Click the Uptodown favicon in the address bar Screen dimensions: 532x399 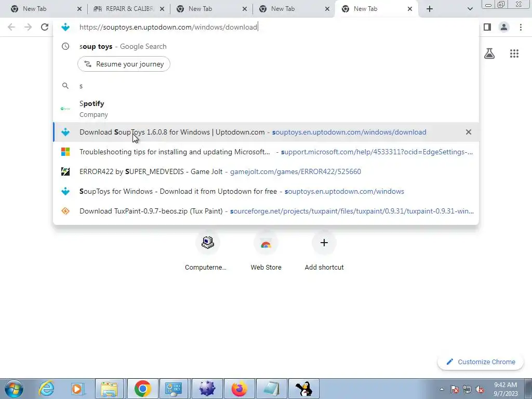coord(65,27)
